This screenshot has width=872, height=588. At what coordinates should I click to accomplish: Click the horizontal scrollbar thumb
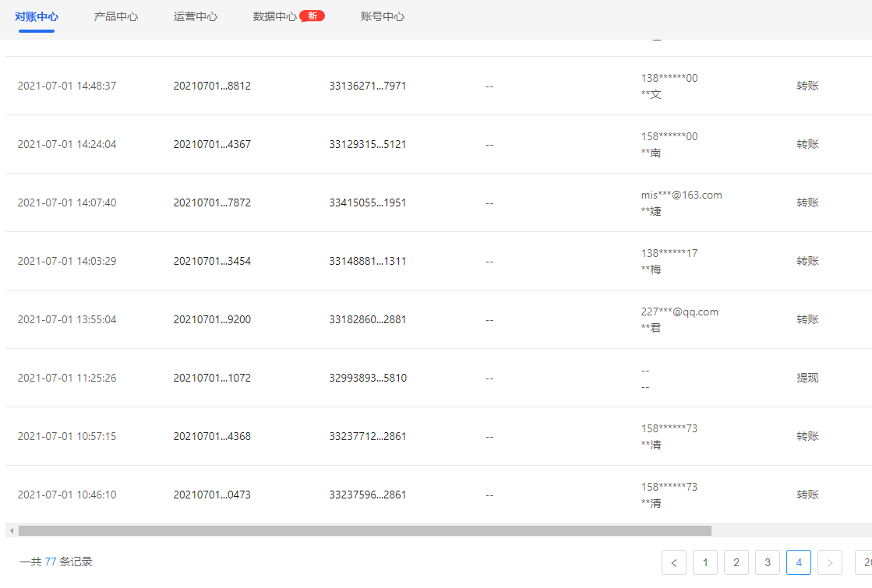365,530
